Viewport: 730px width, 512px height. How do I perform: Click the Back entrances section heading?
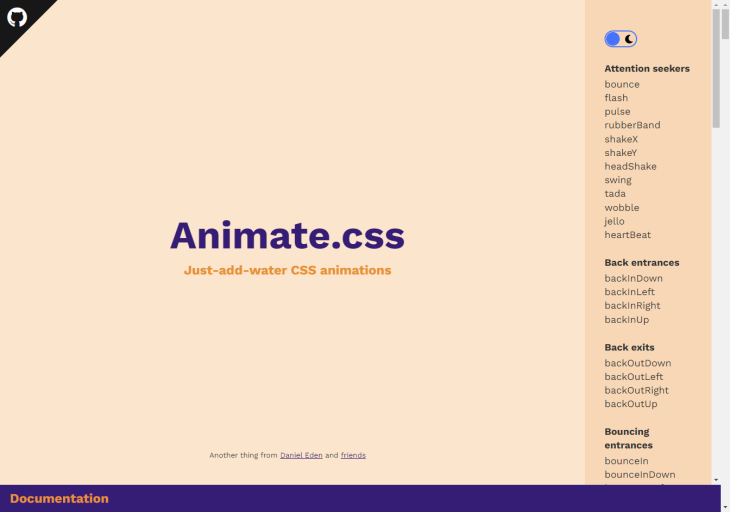642,263
